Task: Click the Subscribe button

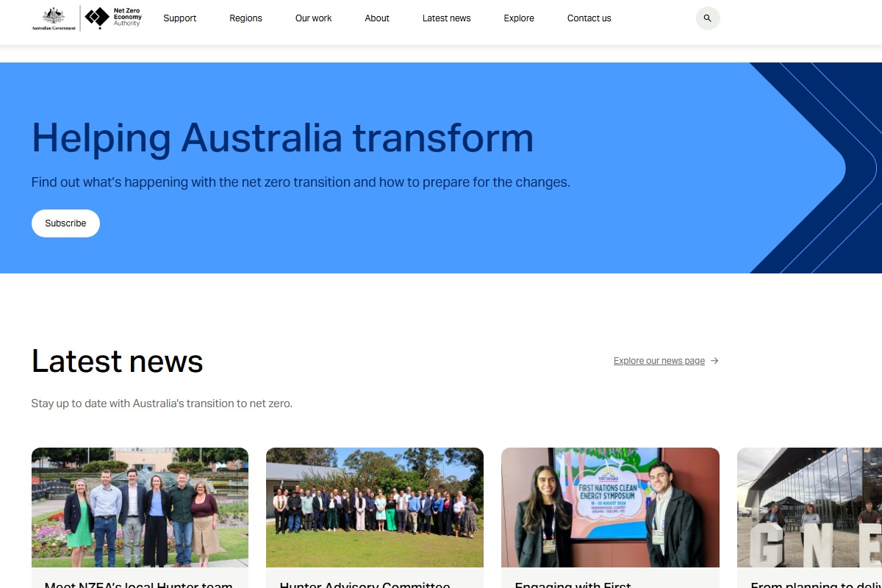Action: [65, 223]
